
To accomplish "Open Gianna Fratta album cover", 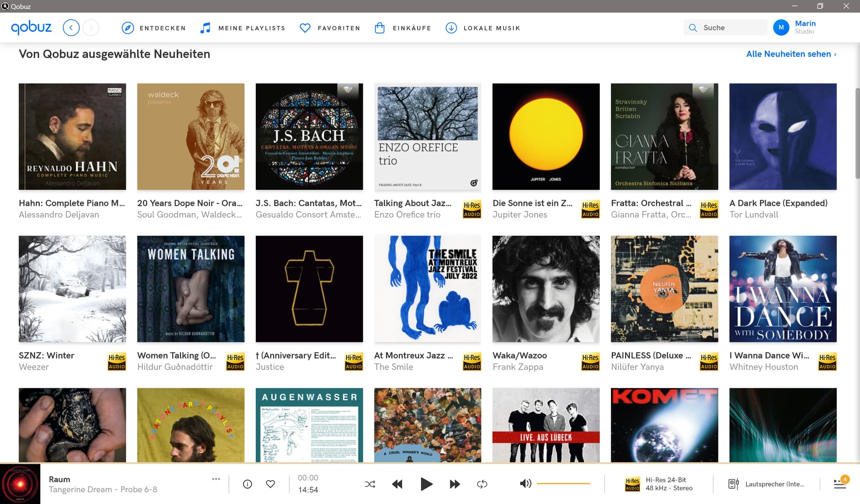I will pyautogui.click(x=664, y=137).
